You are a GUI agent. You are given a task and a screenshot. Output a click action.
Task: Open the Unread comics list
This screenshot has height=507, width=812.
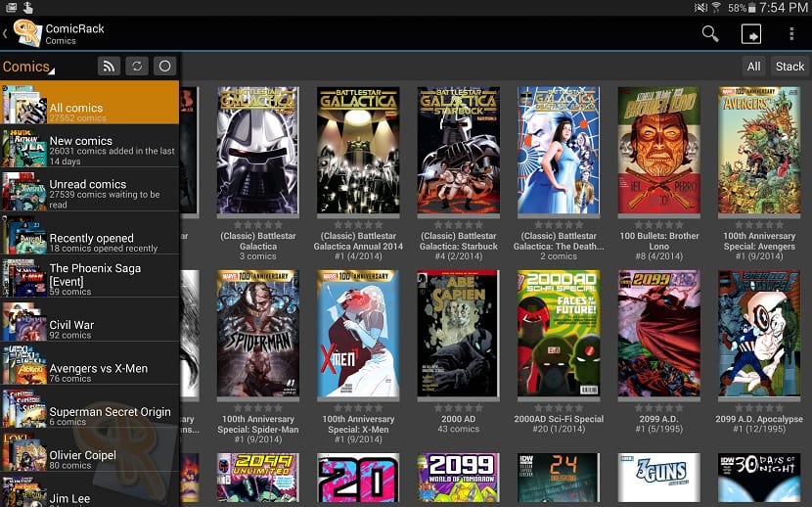click(x=90, y=190)
